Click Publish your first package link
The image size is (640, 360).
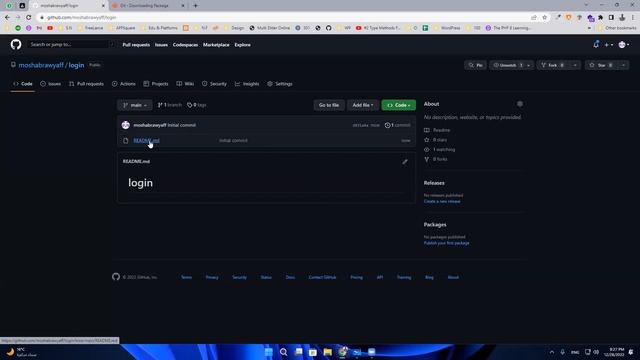pos(447,243)
